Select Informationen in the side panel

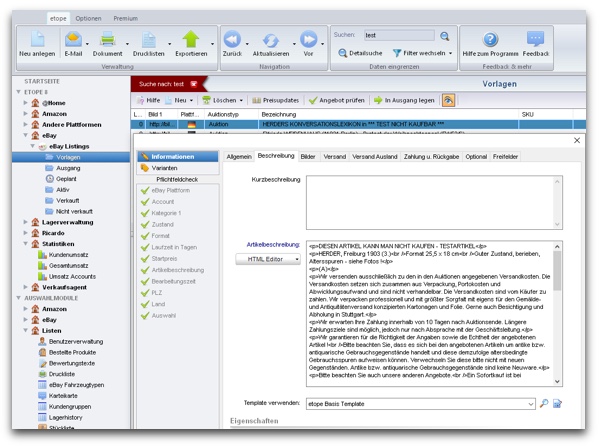[178, 156]
